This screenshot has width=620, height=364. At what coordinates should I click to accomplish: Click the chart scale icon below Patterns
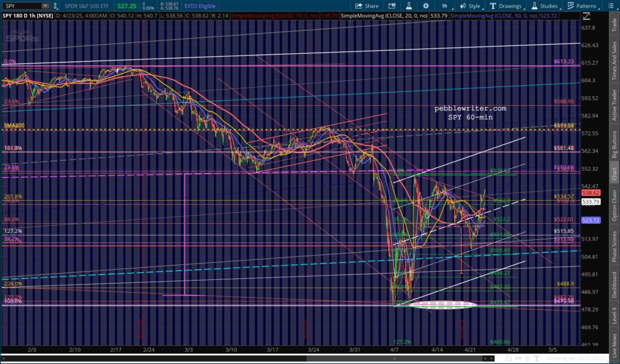586,16
